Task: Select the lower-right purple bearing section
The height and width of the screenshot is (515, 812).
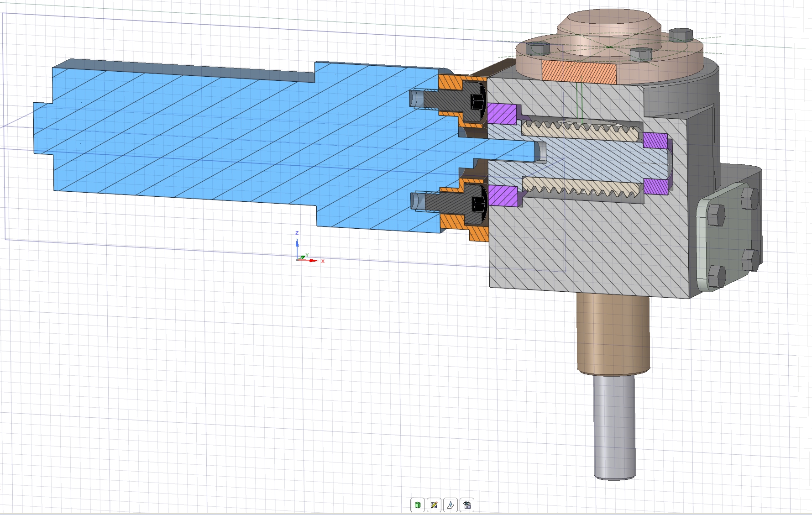Action: (x=656, y=186)
